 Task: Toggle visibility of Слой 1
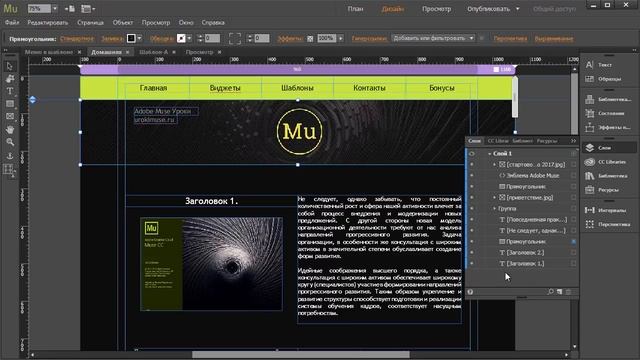[472, 153]
